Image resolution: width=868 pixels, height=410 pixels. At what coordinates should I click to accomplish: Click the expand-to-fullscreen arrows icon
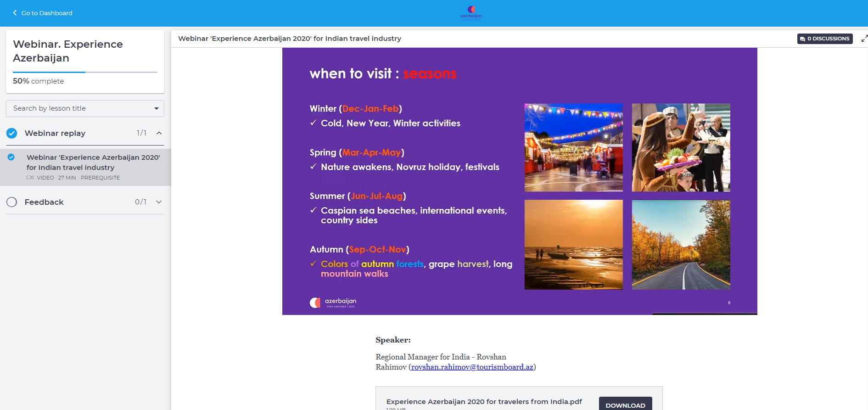[864, 39]
